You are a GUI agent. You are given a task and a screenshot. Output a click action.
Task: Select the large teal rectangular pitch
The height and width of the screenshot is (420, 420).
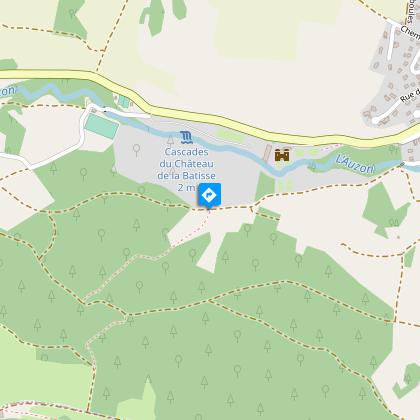coord(101,126)
